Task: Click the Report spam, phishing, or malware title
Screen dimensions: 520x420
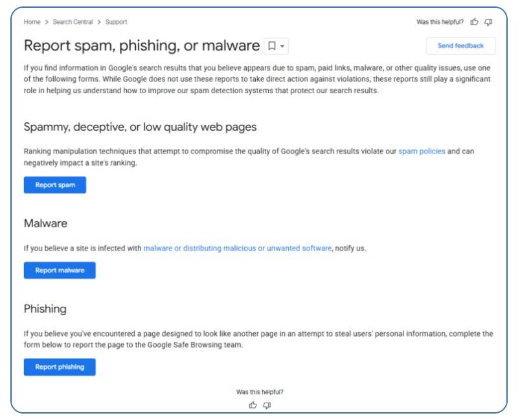Action: (x=142, y=46)
